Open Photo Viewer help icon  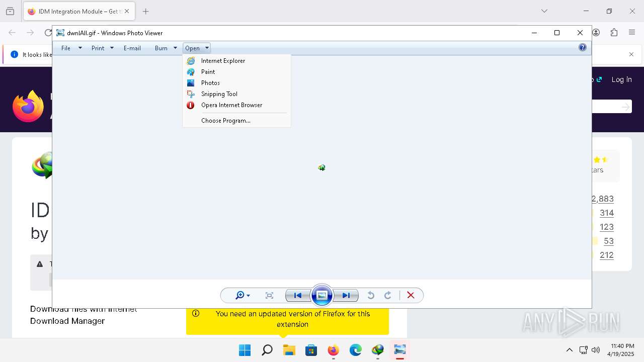coord(583,48)
